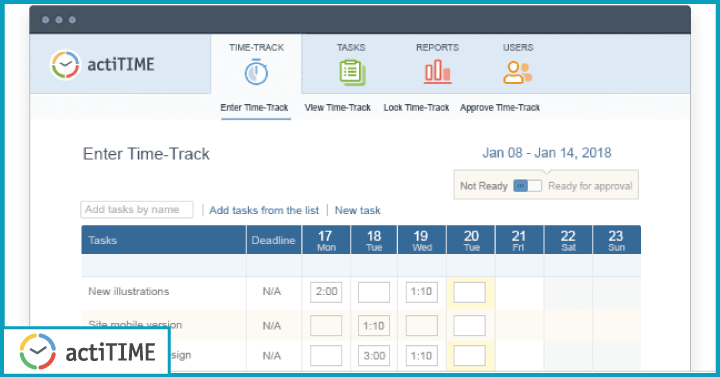Click the Deadline column header
This screenshot has height=377, width=720.
pos(273,240)
